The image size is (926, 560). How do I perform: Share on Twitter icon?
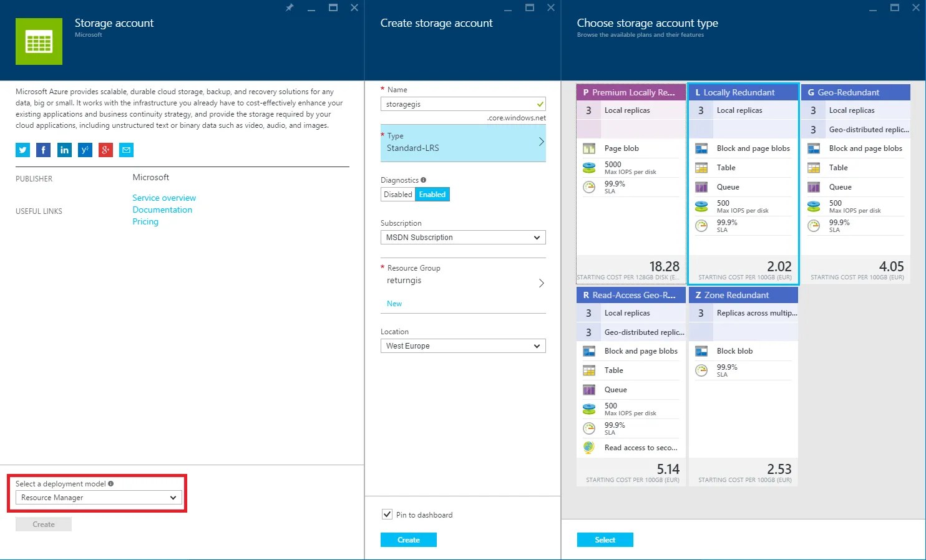tap(22, 150)
